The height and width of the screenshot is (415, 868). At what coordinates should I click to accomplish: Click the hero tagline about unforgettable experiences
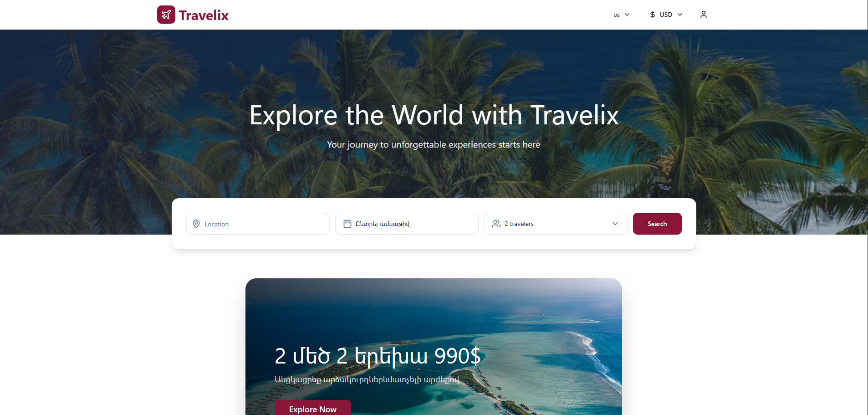coord(434,144)
